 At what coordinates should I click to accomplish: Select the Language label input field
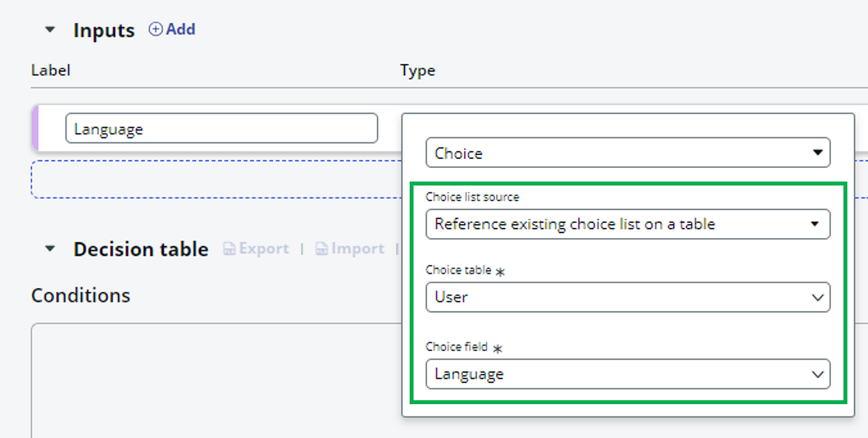(221, 128)
